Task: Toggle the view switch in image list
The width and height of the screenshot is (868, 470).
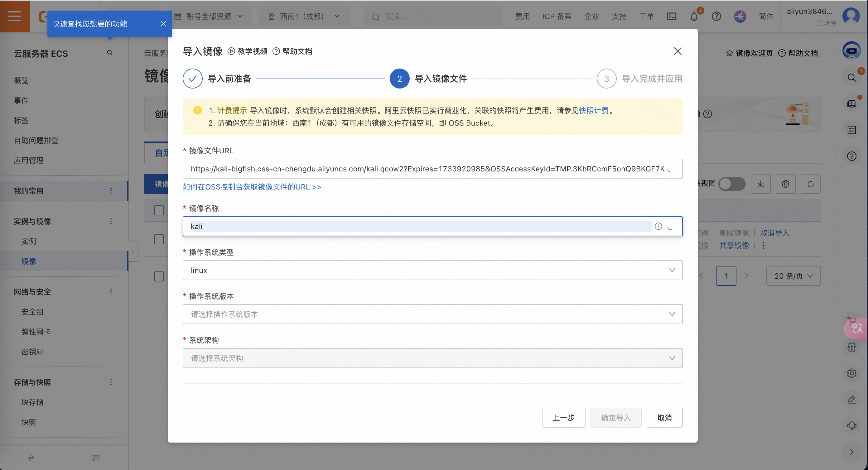Action: click(732, 184)
